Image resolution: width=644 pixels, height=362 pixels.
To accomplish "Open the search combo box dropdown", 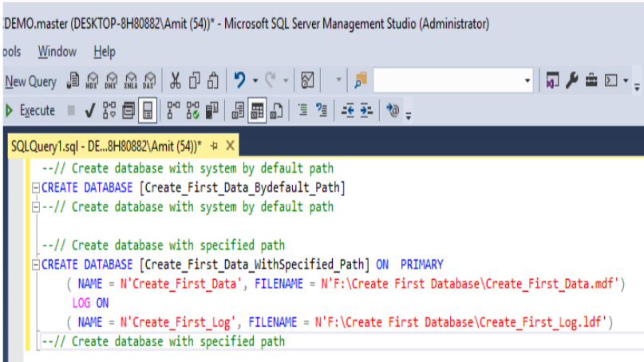I will point(527,81).
